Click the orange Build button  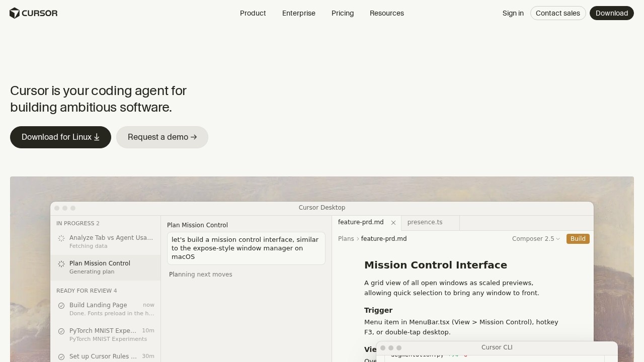(x=578, y=239)
